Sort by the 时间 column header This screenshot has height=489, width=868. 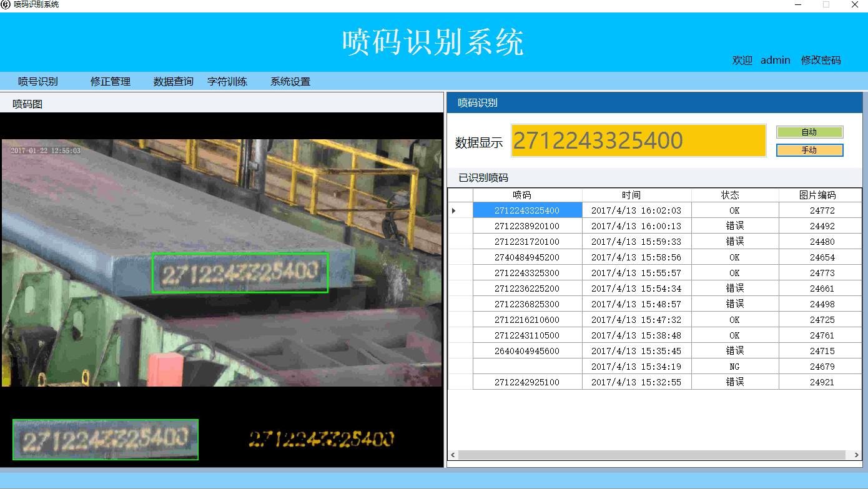[x=636, y=195]
